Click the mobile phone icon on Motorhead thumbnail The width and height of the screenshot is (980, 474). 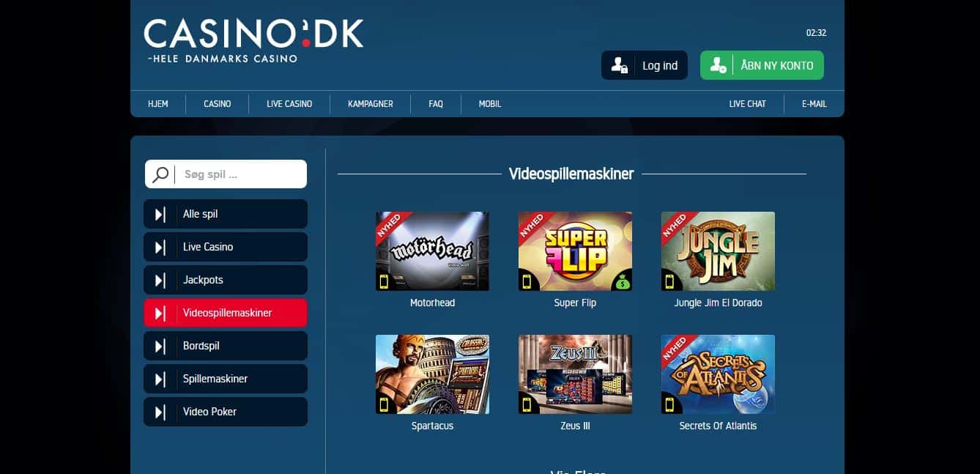[x=383, y=281]
